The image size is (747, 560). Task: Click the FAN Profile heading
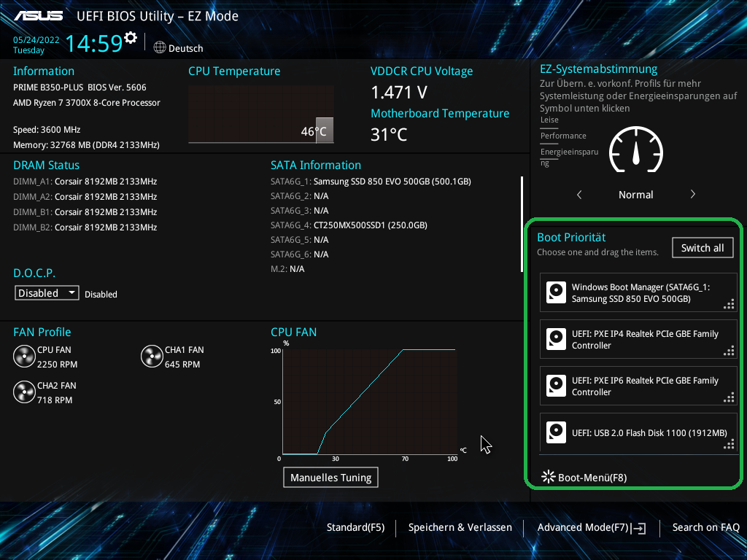pyautogui.click(x=42, y=332)
